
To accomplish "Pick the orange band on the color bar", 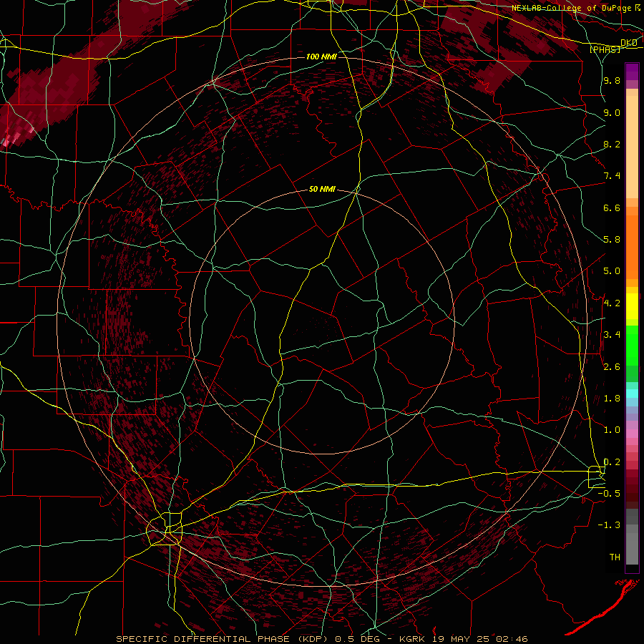I will (632, 248).
